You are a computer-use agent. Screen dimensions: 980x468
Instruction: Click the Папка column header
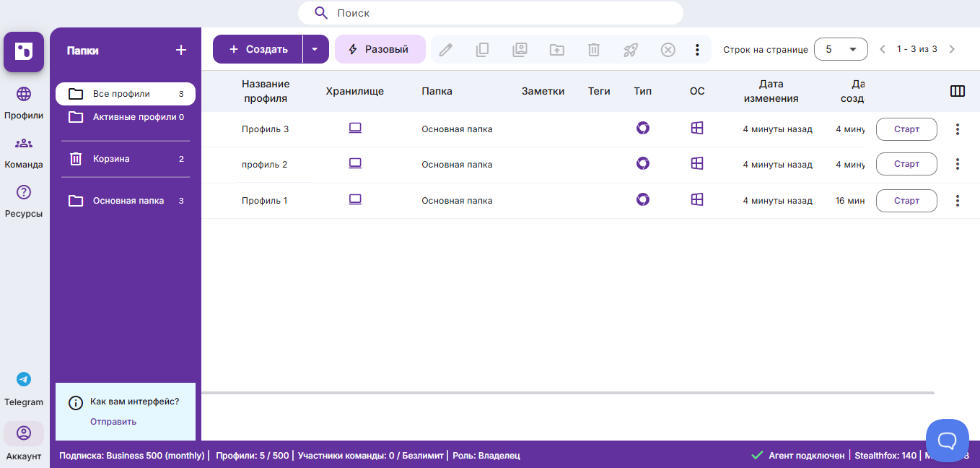[x=437, y=91]
